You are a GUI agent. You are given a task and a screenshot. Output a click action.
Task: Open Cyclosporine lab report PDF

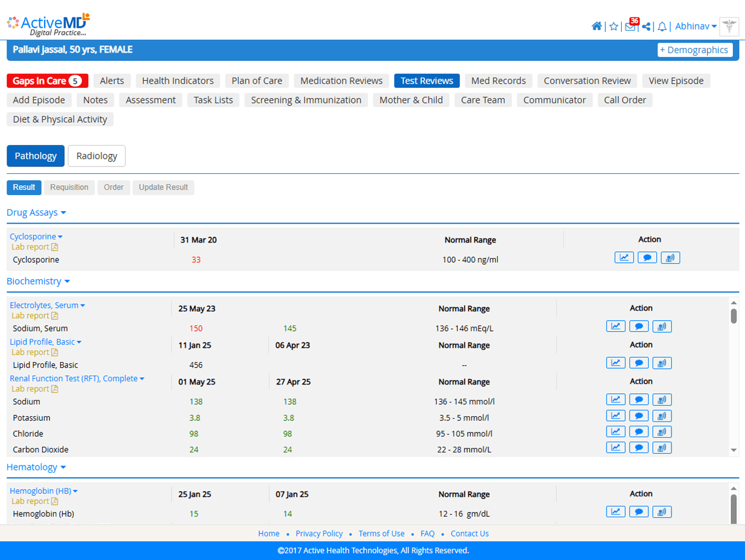[x=35, y=247]
